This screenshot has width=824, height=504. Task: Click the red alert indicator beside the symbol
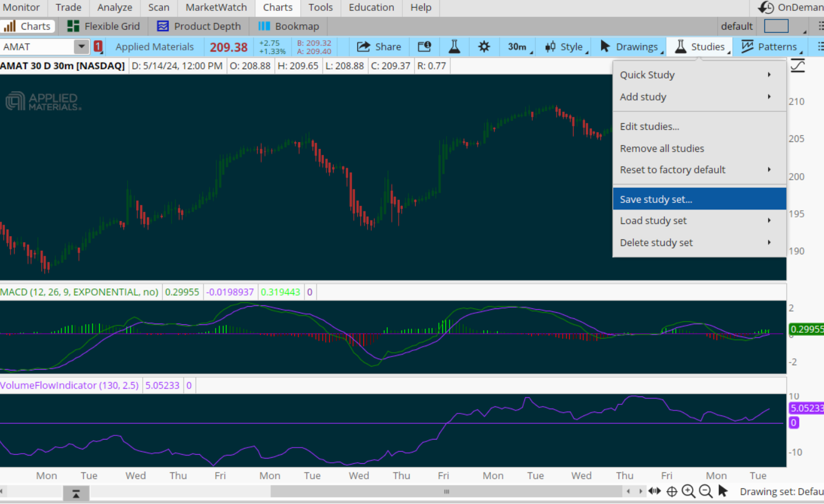coord(98,47)
